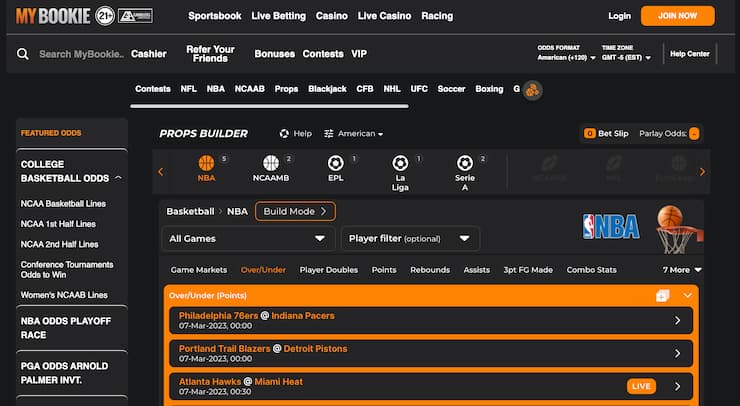This screenshot has height=406, width=740.
Task: Open Racing in top navigation
Action: coord(437,16)
